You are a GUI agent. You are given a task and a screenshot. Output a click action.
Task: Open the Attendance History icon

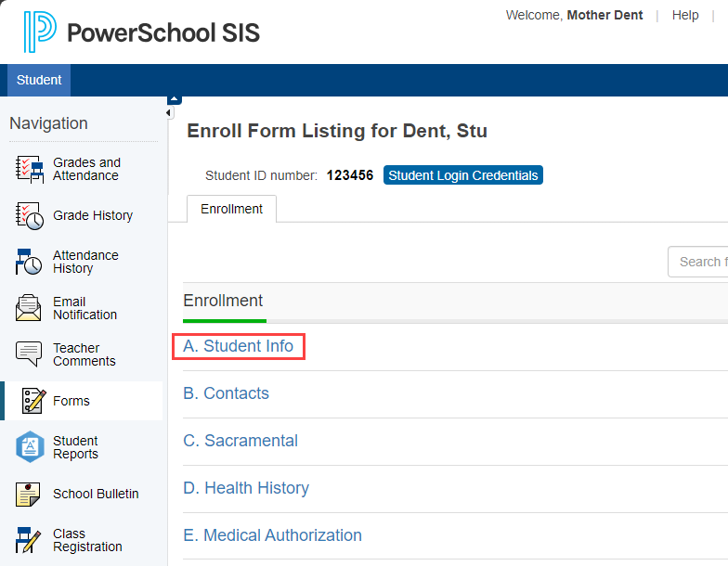[30, 262]
